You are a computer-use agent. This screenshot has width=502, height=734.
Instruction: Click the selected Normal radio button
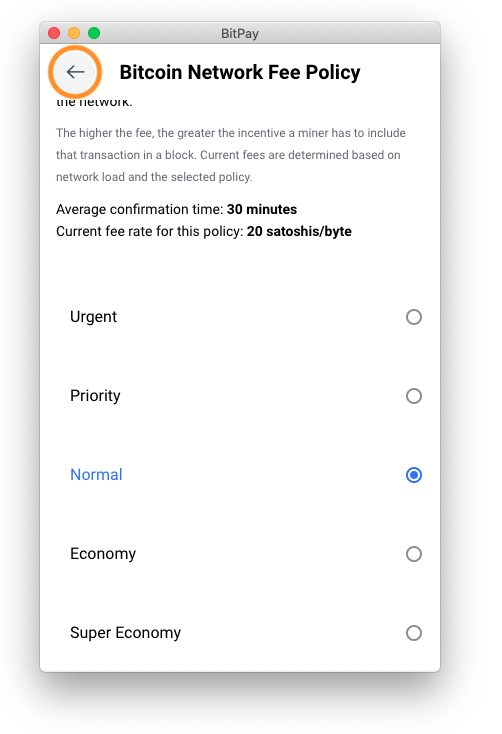413,475
